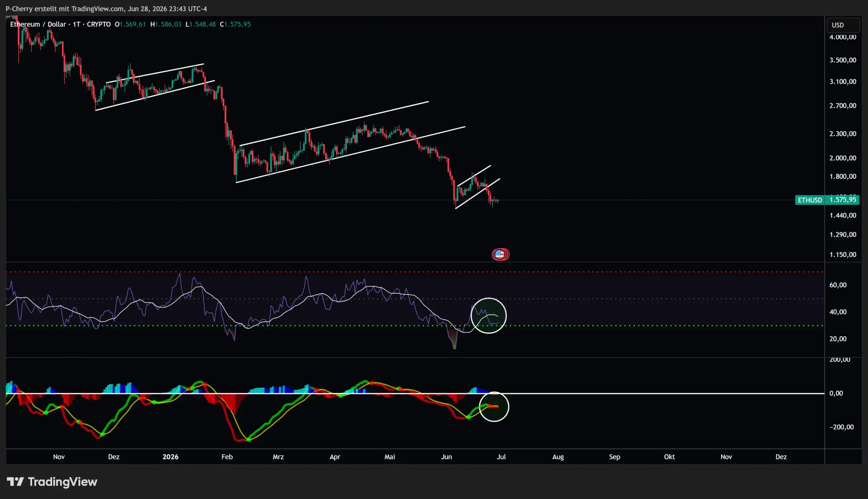
Task: Click the open value O1.569,61
Action: [x=130, y=24]
